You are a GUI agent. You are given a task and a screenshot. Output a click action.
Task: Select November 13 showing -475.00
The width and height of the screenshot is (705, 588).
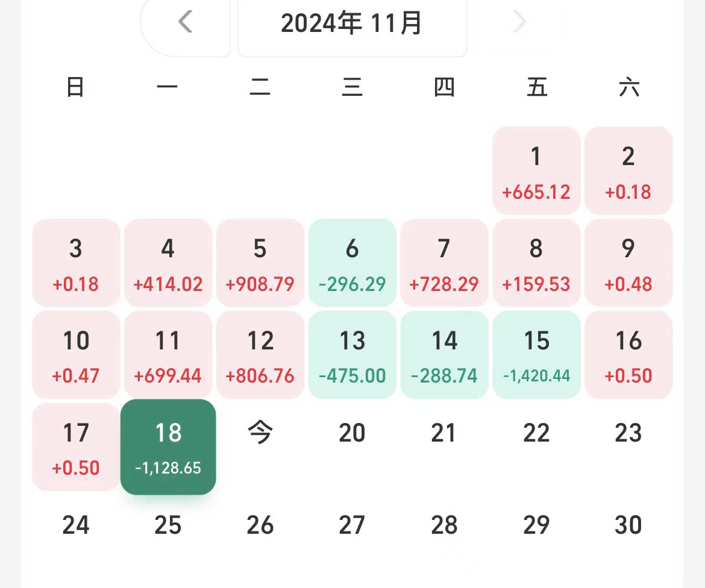352,354
